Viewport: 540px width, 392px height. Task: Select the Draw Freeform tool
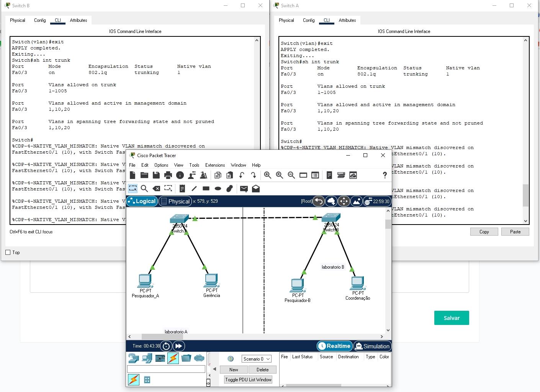(x=230, y=188)
